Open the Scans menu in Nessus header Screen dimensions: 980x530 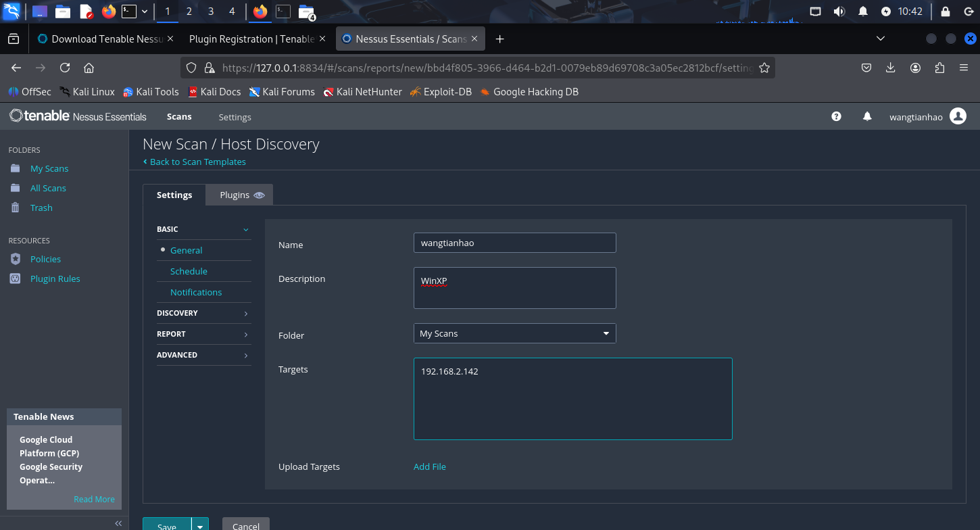[179, 117]
